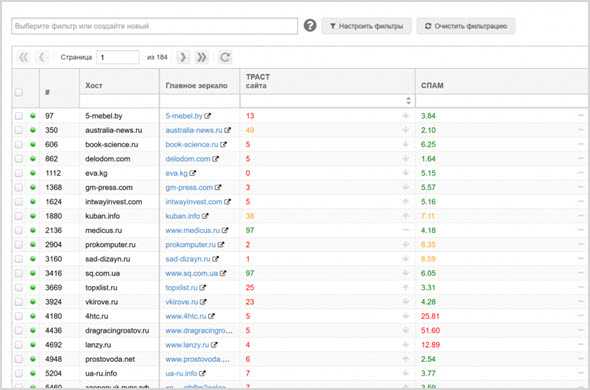Go to previous page arrow
Screen dimensions: 590x390
click(x=43, y=57)
